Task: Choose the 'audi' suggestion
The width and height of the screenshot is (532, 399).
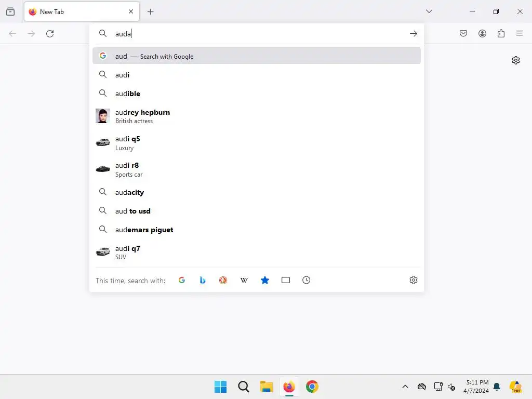Action: click(x=257, y=75)
